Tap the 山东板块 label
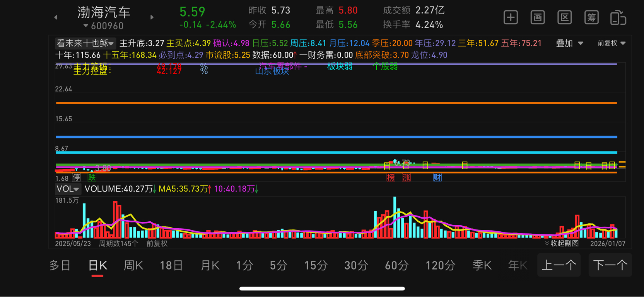Screen dimensions: 644x297 pos(272,71)
